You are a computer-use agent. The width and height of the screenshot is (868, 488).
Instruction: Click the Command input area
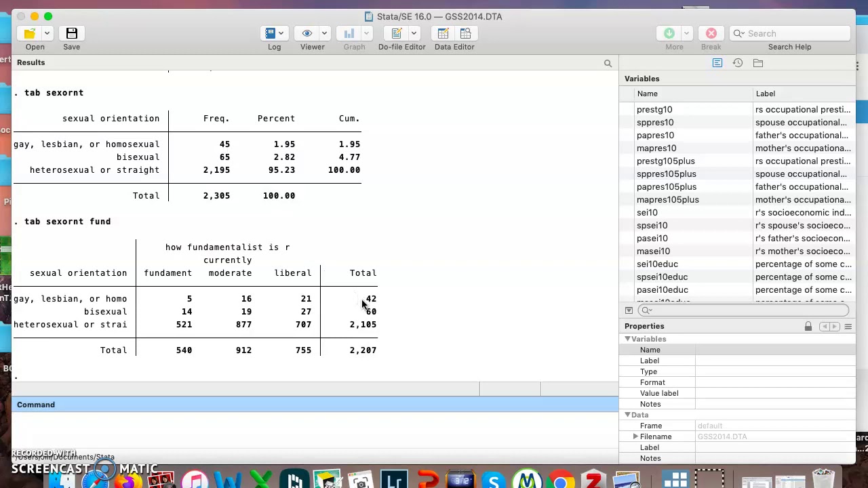pos(315,430)
